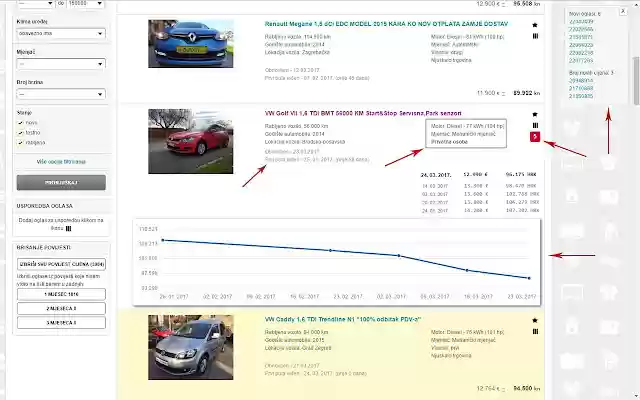Click the Više opcija filtriranja link
The height and width of the screenshot is (400, 640).
tap(61, 162)
